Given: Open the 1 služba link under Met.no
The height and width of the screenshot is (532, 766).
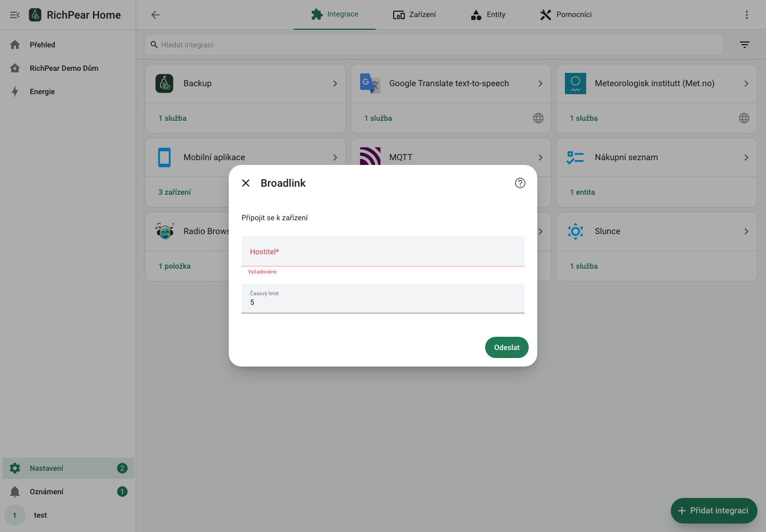Looking at the screenshot, I should pos(584,118).
